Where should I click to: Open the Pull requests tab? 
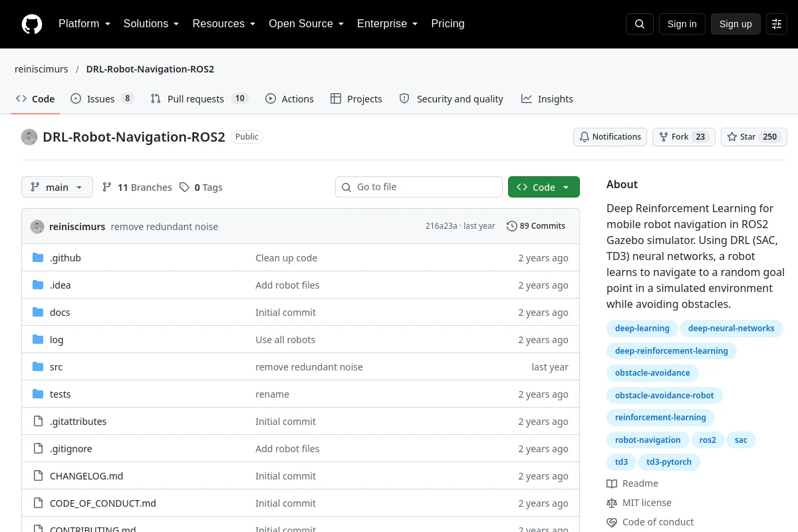199,99
